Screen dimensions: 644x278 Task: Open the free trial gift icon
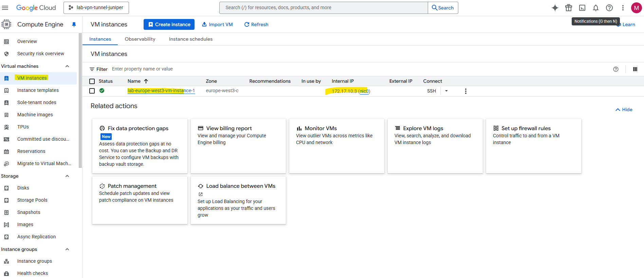pyautogui.click(x=569, y=8)
